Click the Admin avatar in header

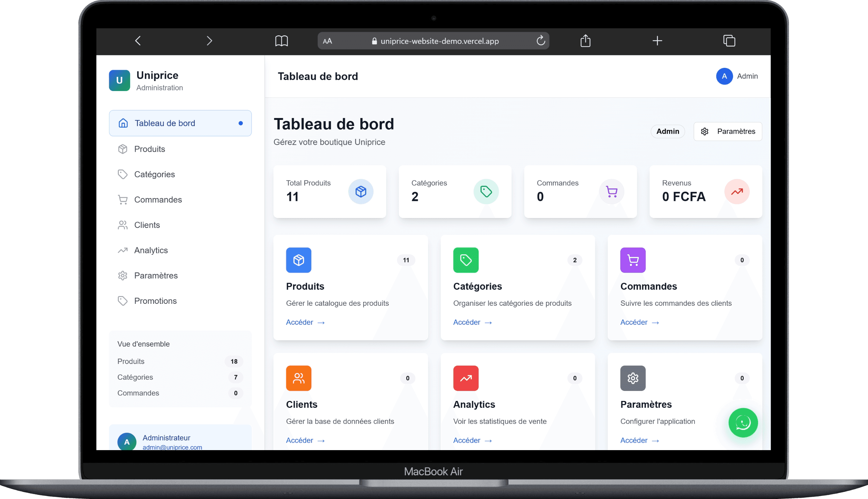tap(724, 76)
